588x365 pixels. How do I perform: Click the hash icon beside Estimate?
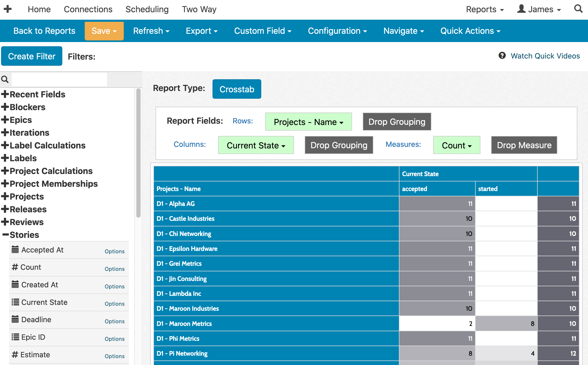[x=15, y=354]
